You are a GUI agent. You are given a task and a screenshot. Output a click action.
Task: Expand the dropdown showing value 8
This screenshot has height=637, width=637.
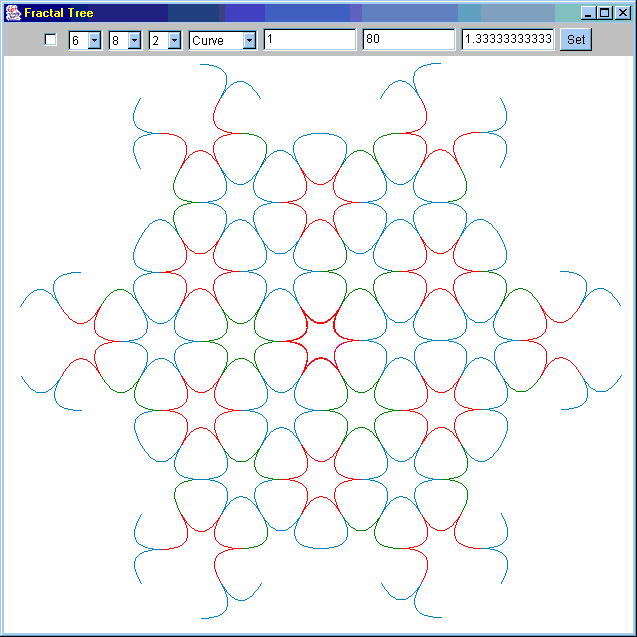coord(117,40)
